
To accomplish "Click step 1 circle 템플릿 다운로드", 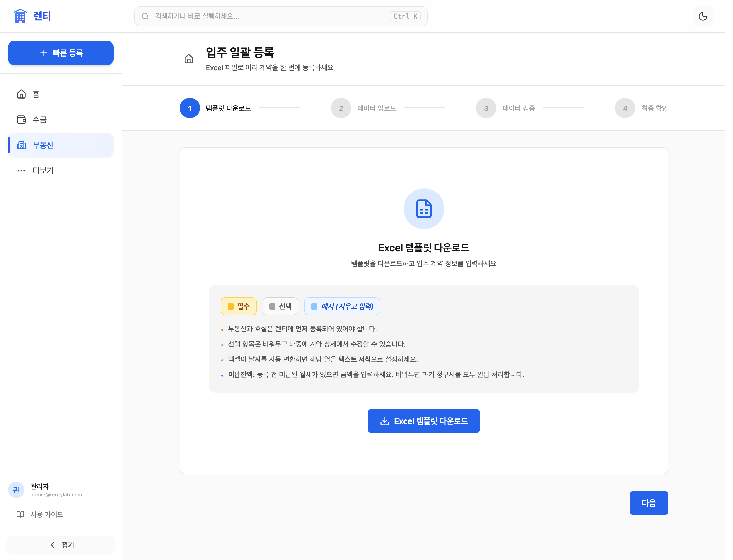I will pyautogui.click(x=190, y=108).
